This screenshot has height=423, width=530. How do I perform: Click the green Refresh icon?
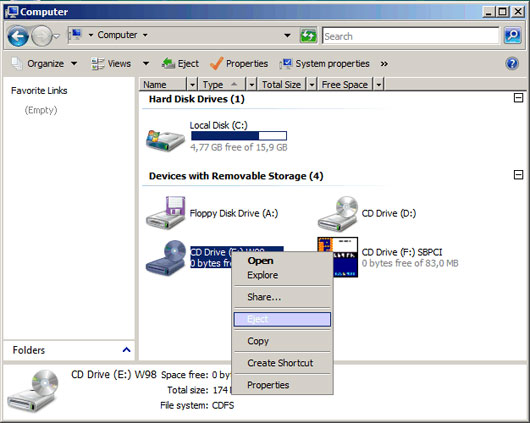(308, 36)
